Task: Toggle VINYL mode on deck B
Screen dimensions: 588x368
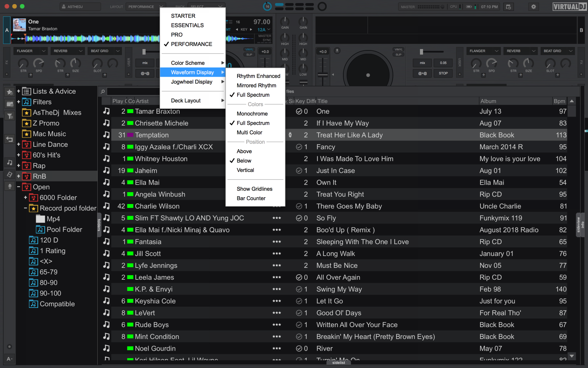Action: click(x=398, y=50)
